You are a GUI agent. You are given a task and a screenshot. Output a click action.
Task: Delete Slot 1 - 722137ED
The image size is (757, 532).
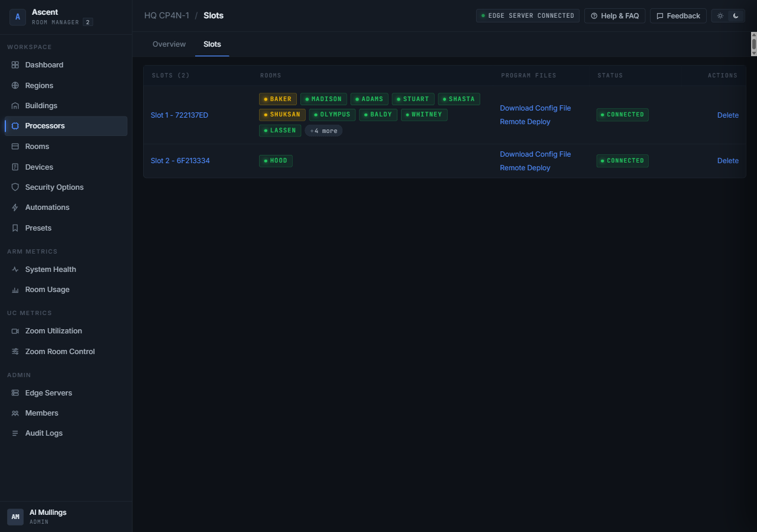[x=728, y=115]
